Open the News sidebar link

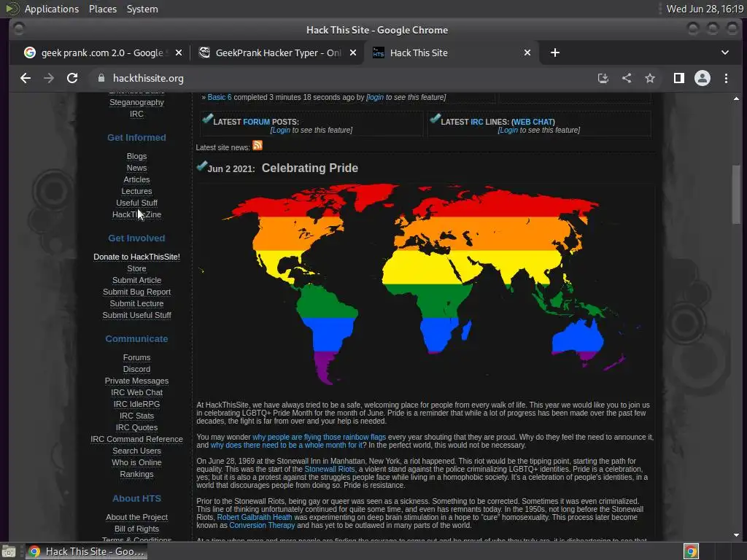click(x=136, y=168)
